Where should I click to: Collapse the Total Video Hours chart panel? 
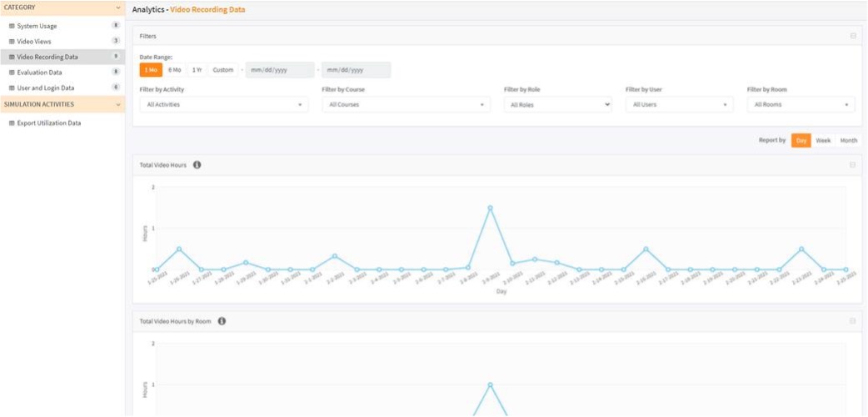pos(852,165)
